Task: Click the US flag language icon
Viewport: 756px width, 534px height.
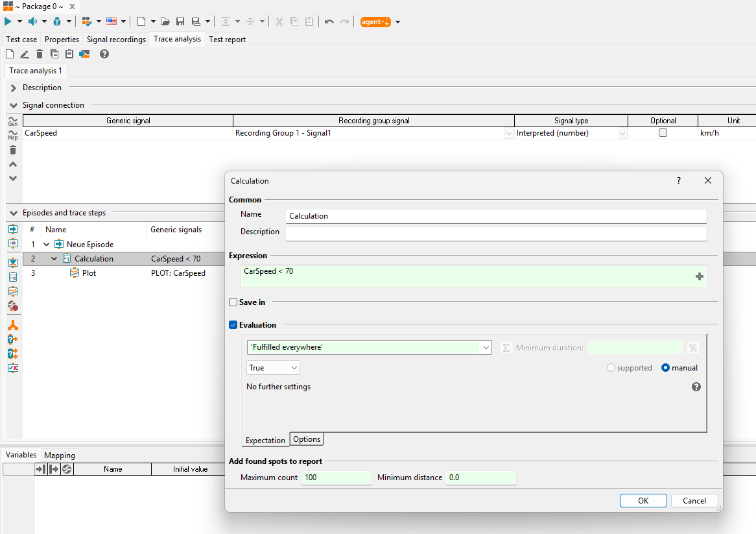Action: (112, 21)
